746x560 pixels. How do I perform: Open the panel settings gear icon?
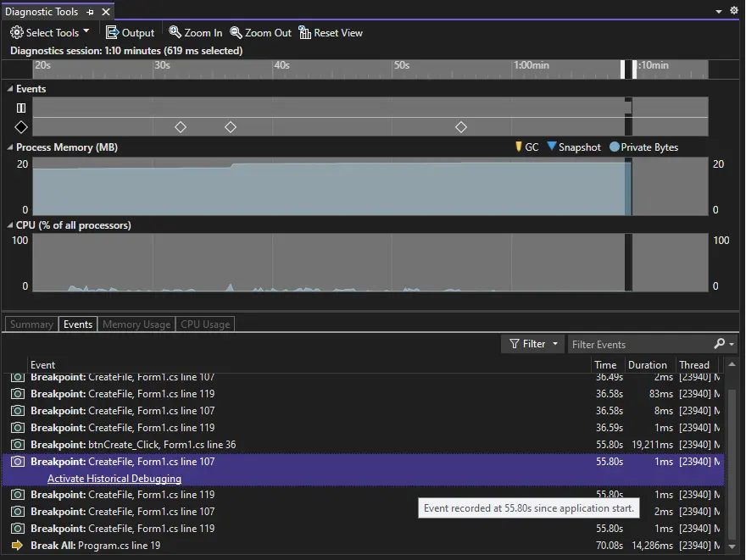tap(733, 11)
